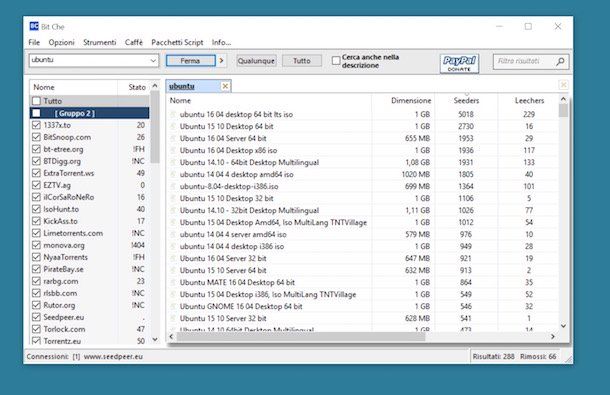Click the close-all-tabs icon at right of tab bar
This screenshot has width=610, height=395.
(563, 84)
